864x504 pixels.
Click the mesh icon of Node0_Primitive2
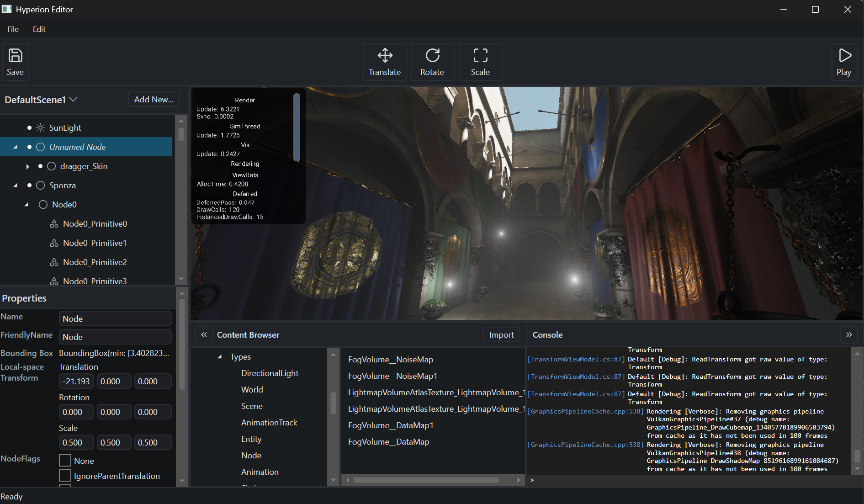click(x=54, y=262)
